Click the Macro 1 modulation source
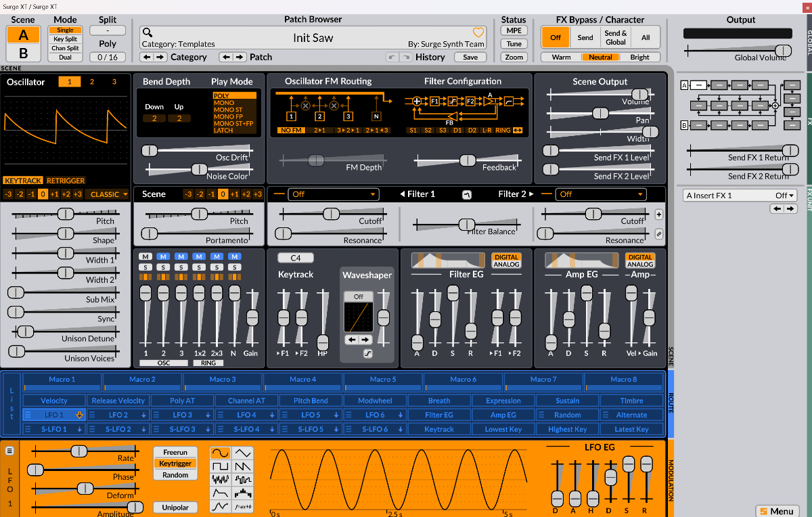The image size is (812, 517). [62, 382]
